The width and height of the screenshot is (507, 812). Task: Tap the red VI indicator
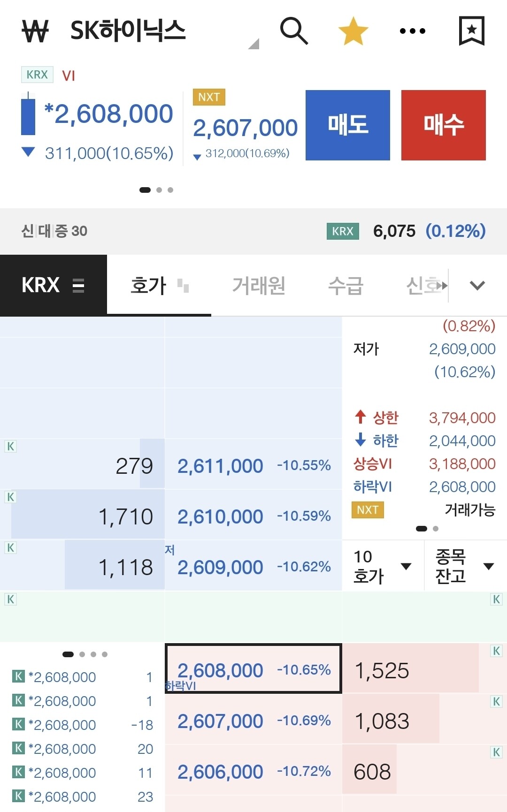pyautogui.click(x=69, y=76)
